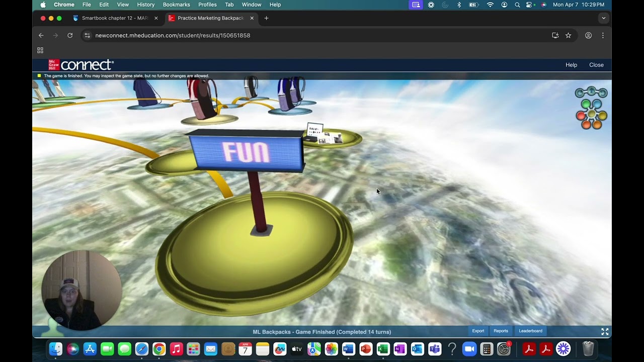Open Google Chrome from the dock
The height and width of the screenshot is (362, 644).
159,348
